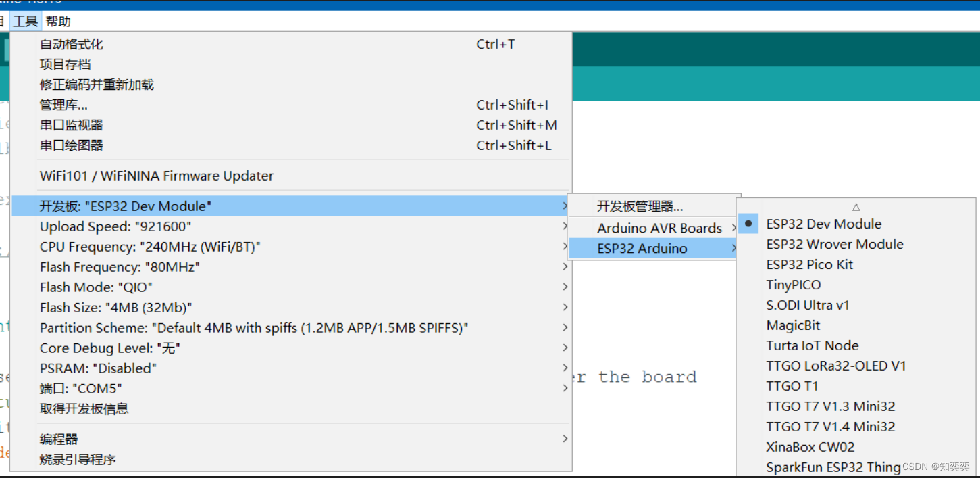Select TTGO LoRa32-OLED V1 board
The image size is (980, 478).
click(x=856, y=366)
